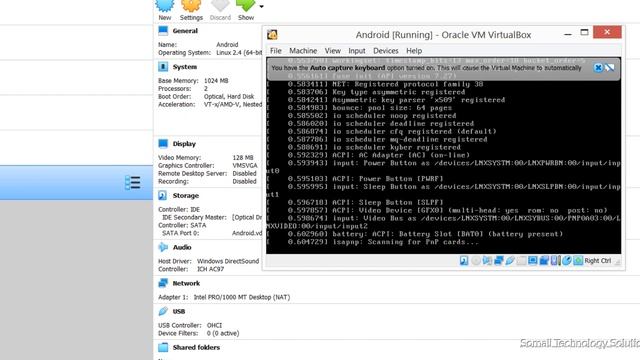Click the Shared folders section heading
Viewport: 640px width, 360px height.
[x=196, y=347]
